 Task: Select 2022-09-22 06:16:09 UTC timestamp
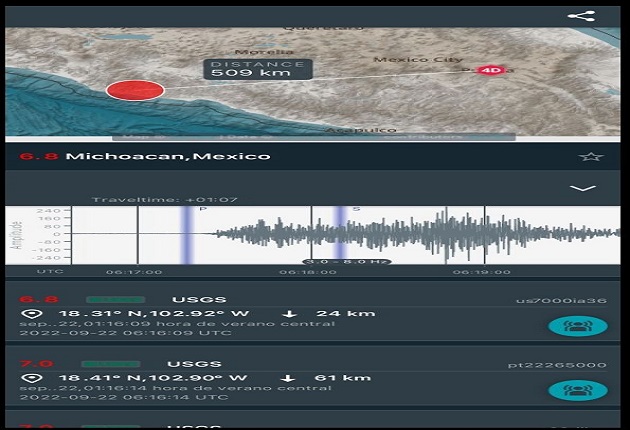click(x=125, y=333)
